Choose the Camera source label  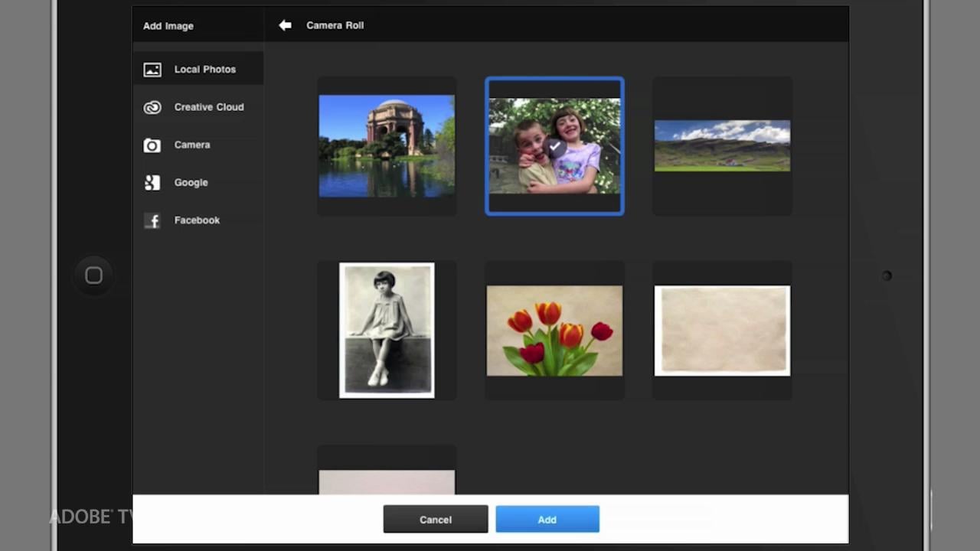pos(191,145)
